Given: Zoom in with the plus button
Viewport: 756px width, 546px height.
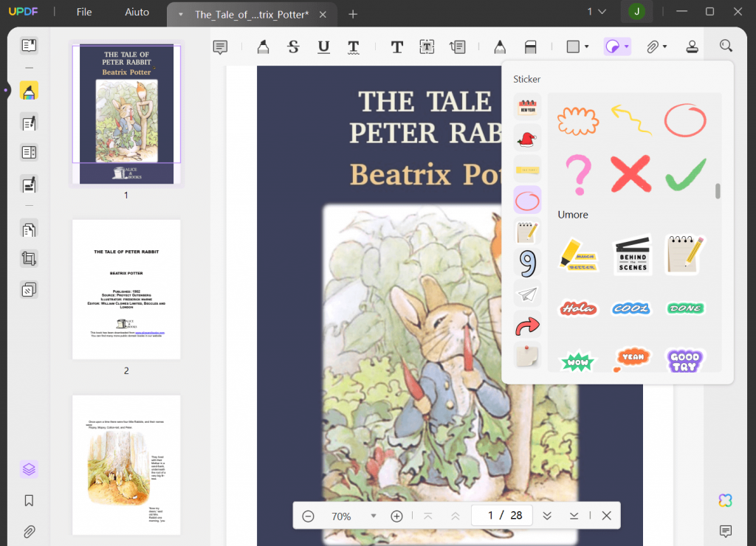Looking at the screenshot, I should click(x=396, y=516).
